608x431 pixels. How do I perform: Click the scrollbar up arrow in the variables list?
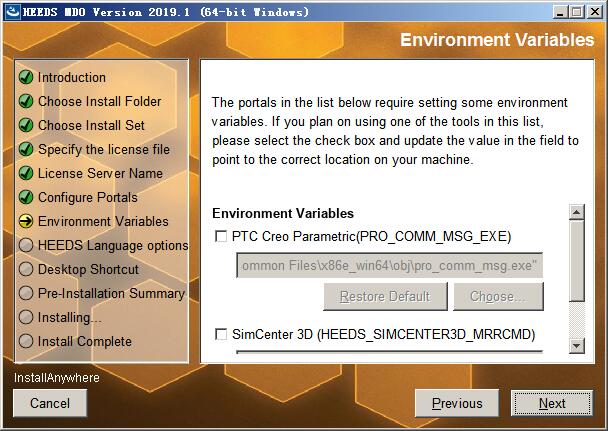[577, 212]
